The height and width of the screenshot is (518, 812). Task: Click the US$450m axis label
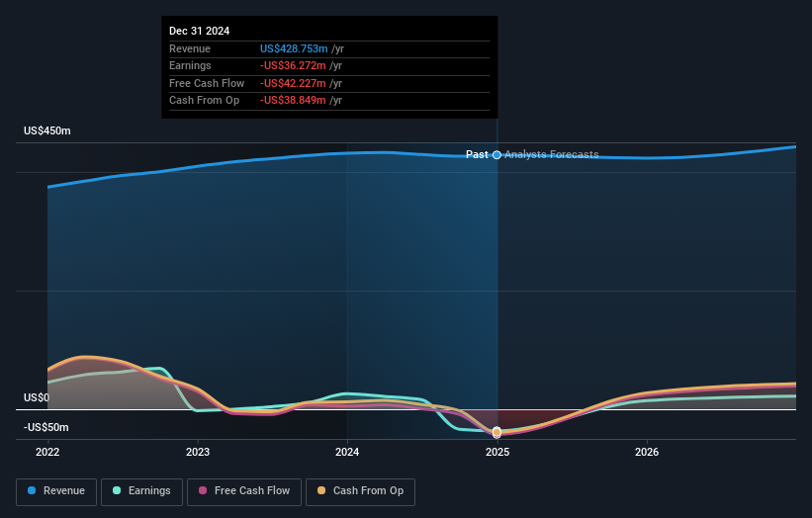(x=47, y=130)
